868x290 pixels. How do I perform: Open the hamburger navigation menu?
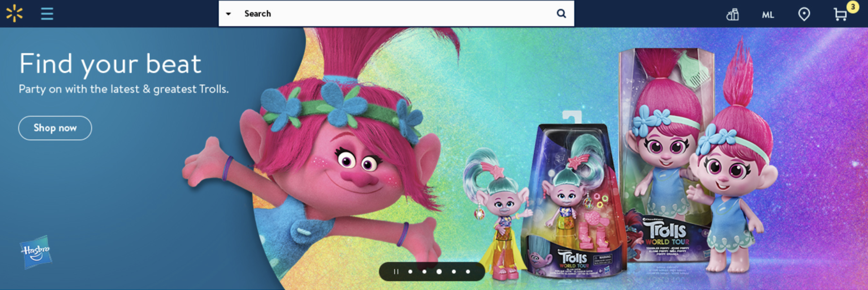pyautogui.click(x=47, y=14)
